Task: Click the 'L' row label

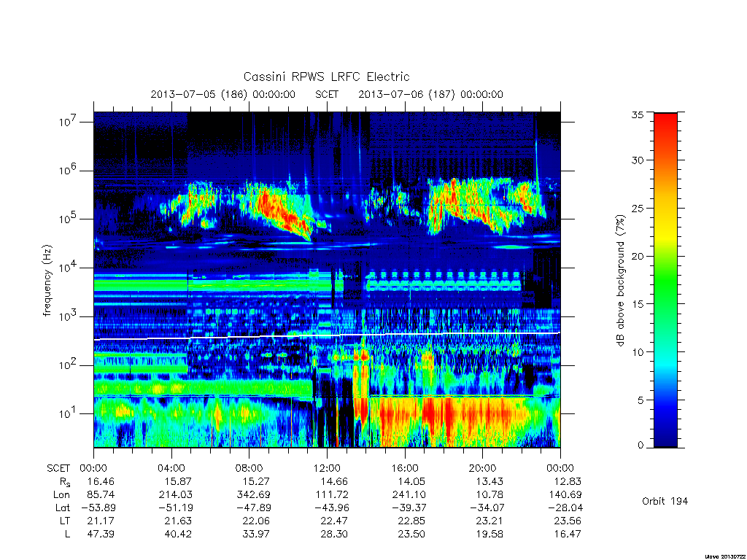Action: 67,534
